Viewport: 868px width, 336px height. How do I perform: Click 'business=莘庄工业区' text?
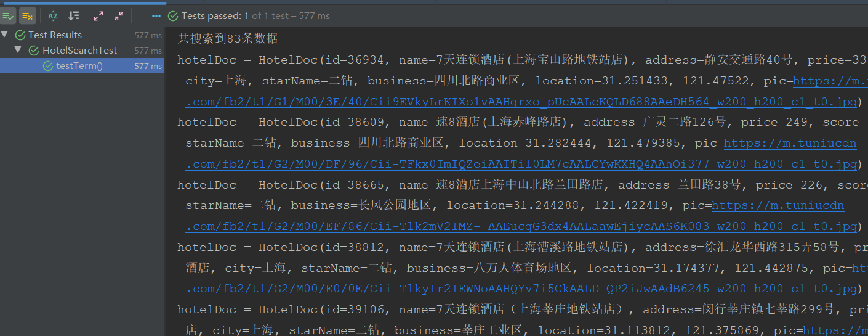click(x=458, y=330)
